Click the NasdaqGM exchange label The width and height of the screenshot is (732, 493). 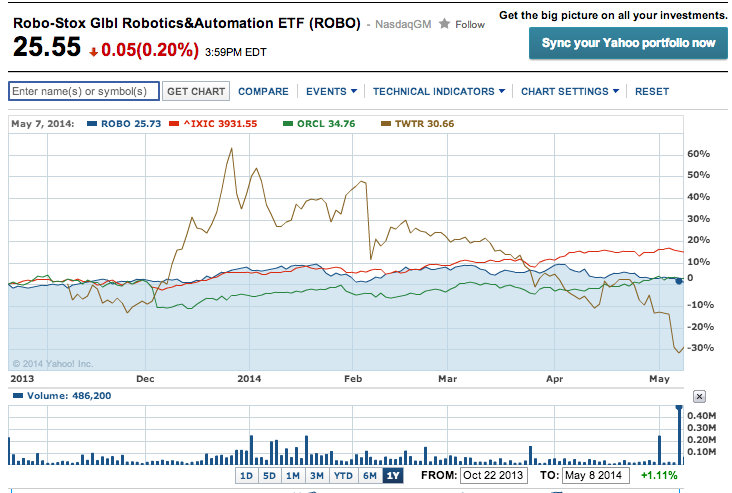[x=403, y=24]
